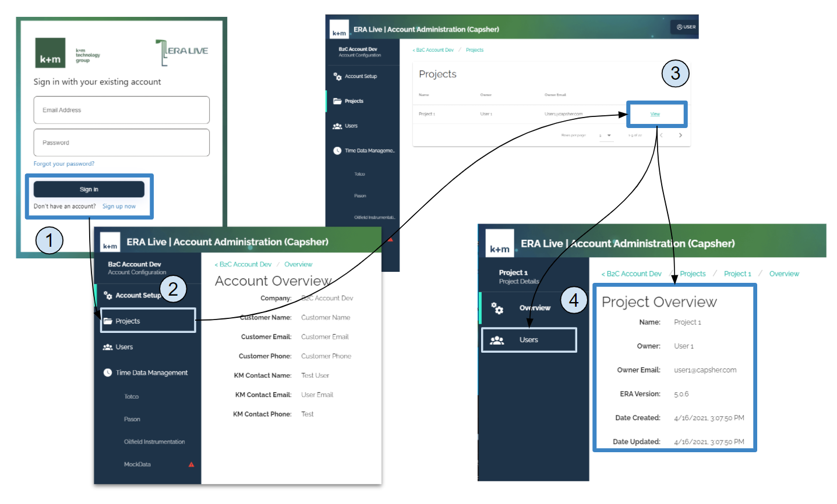The width and height of the screenshot is (837, 504).
Task: Focus the Password field
Action: tap(121, 143)
